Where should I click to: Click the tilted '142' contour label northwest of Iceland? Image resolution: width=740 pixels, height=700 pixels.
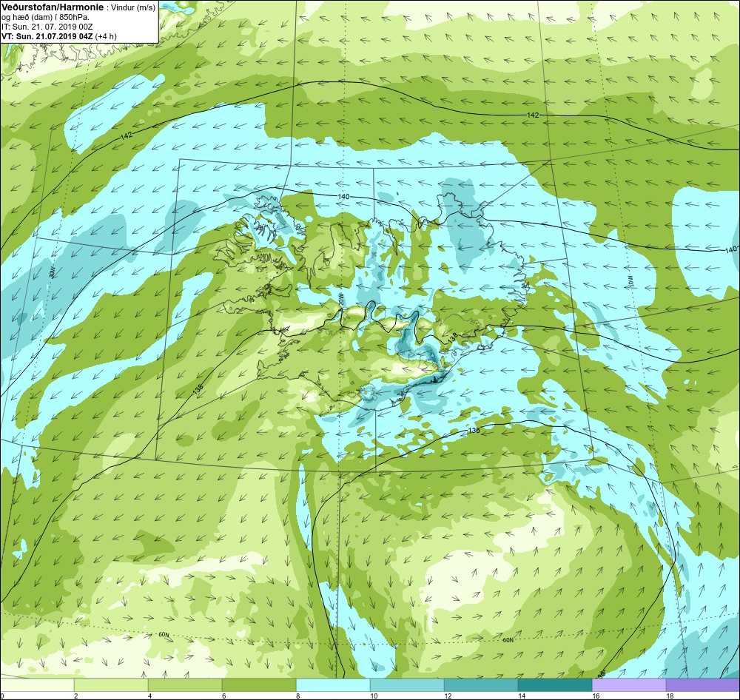(x=127, y=136)
